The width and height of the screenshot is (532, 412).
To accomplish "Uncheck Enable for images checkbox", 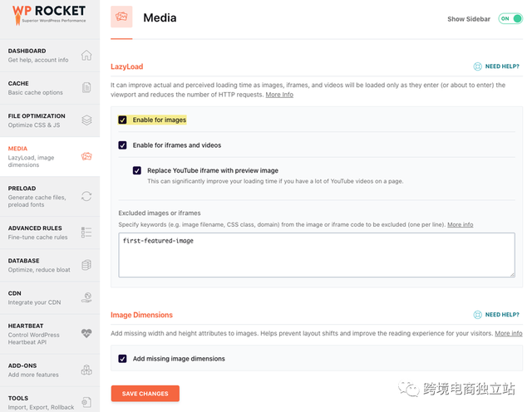I will point(122,120).
